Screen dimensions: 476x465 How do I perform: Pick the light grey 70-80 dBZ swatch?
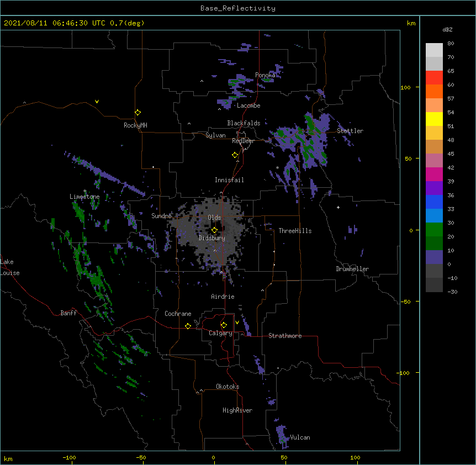pyautogui.click(x=434, y=50)
